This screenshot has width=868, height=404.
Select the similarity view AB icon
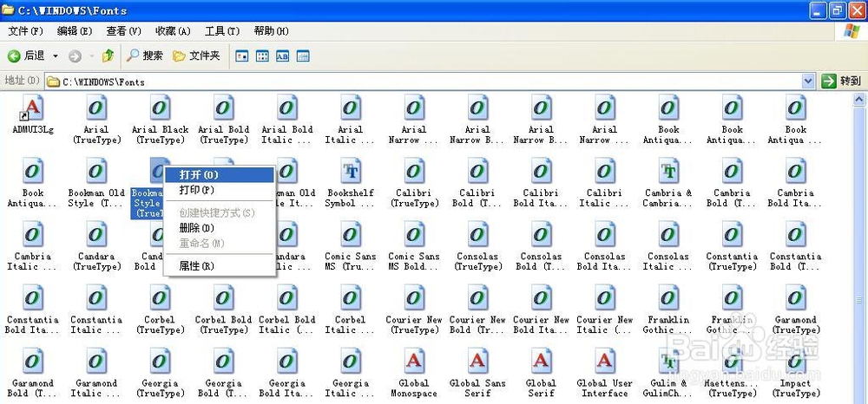pos(282,55)
